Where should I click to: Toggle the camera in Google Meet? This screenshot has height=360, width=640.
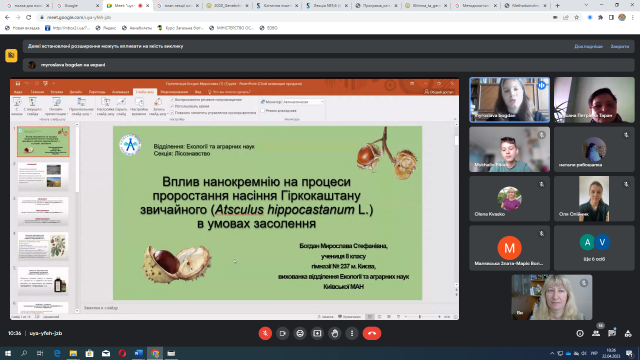282,333
